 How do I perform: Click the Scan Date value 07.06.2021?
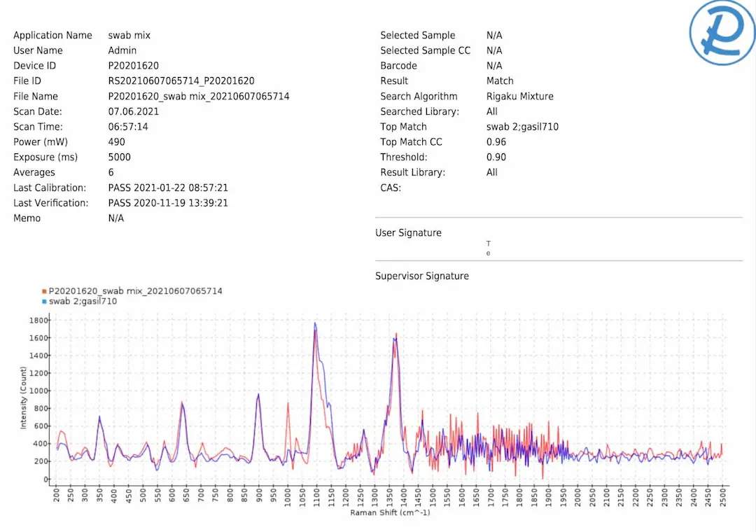click(x=133, y=111)
